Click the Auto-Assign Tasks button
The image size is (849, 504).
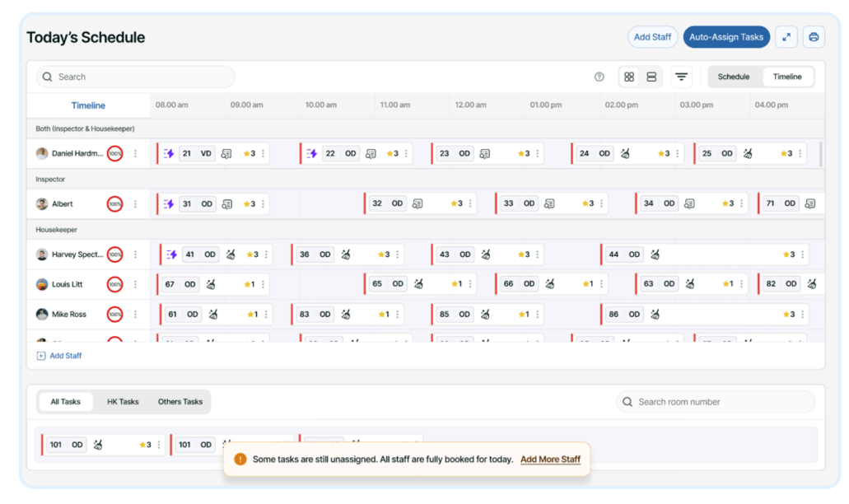coord(726,37)
